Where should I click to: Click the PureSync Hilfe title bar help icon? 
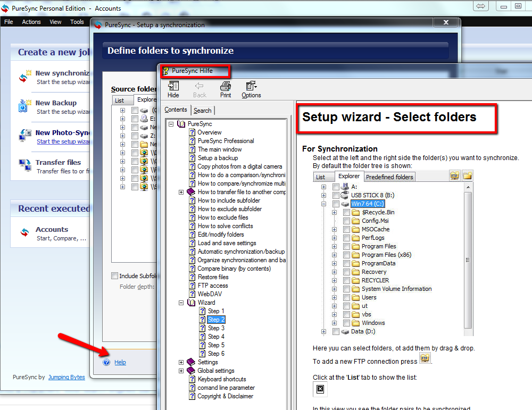(165, 71)
